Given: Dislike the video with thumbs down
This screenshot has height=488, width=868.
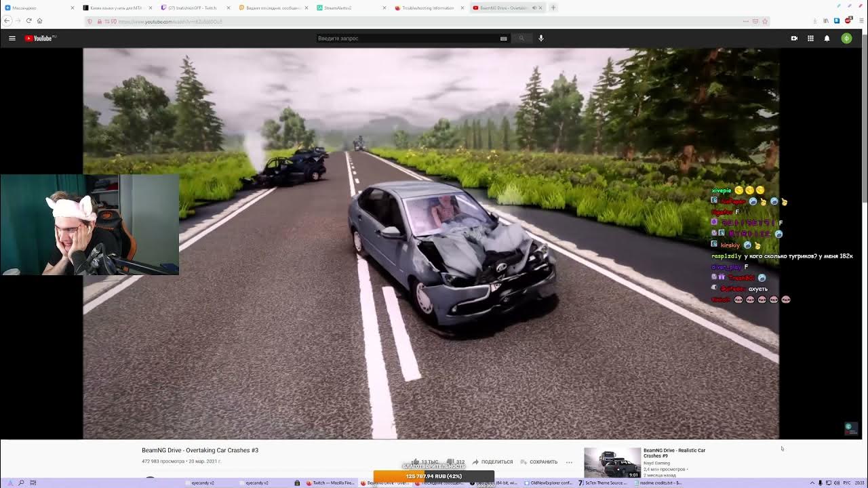Looking at the screenshot, I should coord(450,462).
